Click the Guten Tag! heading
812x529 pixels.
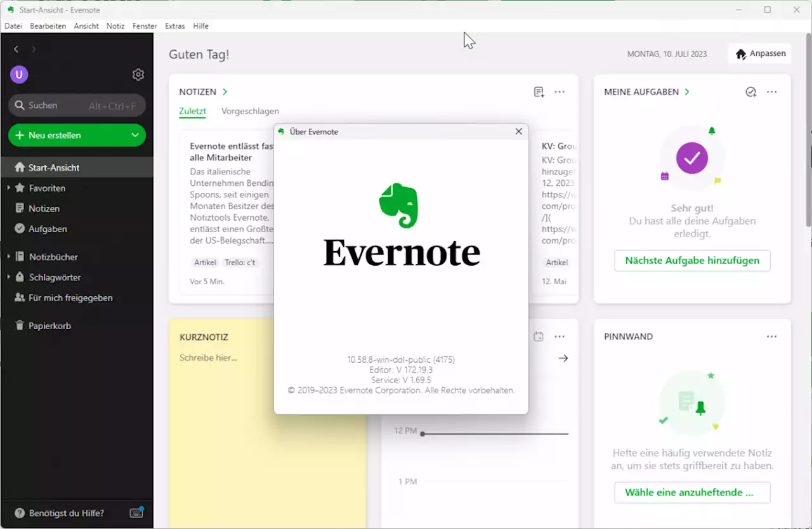tap(199, 55)
